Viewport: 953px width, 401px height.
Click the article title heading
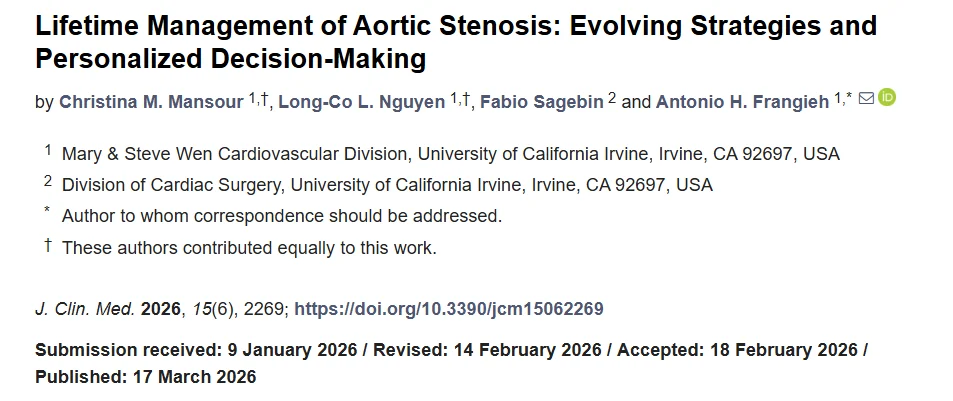tap(455, 42)
